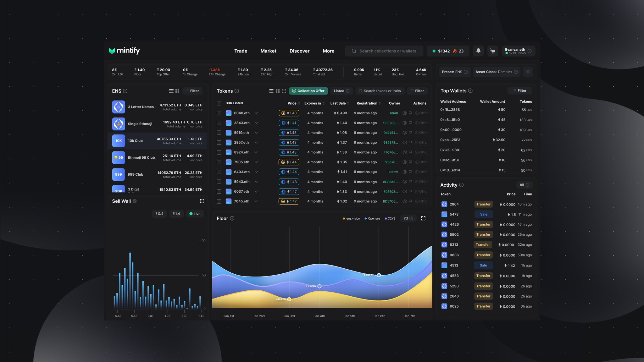
Task: Click the settings gear beside Asset Class
Action: coord(528,72)
